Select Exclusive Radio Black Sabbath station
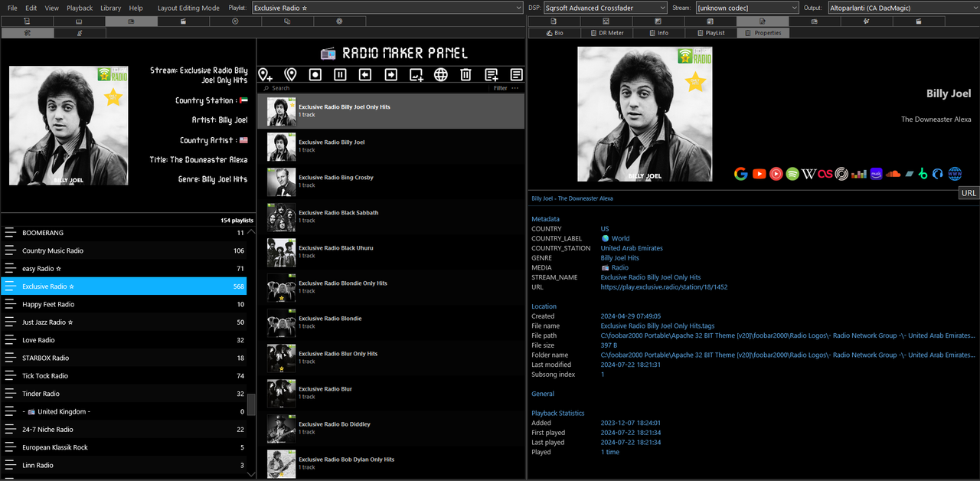Viewport: 980px width, 481px height. (391, 217)
